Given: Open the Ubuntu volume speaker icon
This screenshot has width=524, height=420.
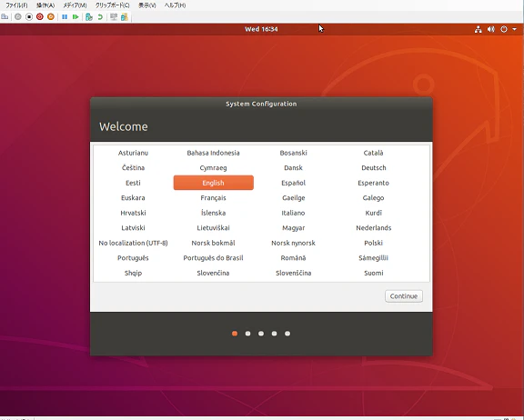Looking at the screenshot, I should (490, 29).
